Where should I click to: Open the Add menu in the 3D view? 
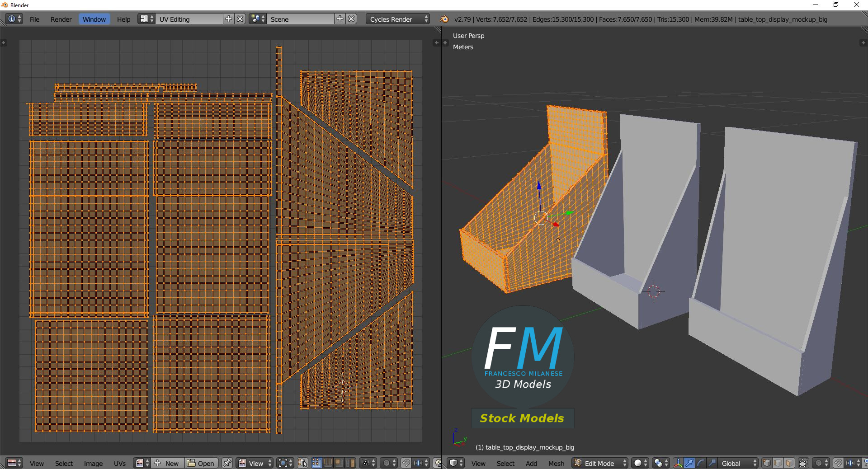point(531,463)
